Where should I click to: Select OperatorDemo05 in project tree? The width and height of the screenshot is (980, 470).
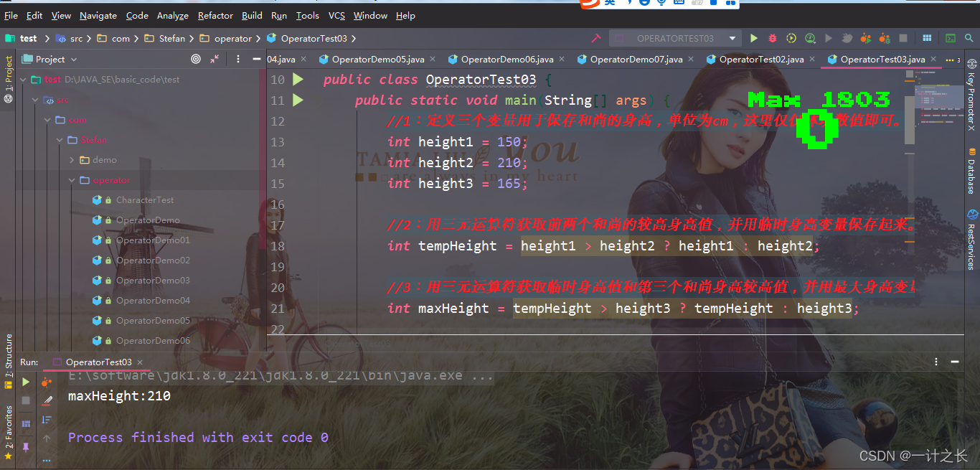click(x=153, y=321)
